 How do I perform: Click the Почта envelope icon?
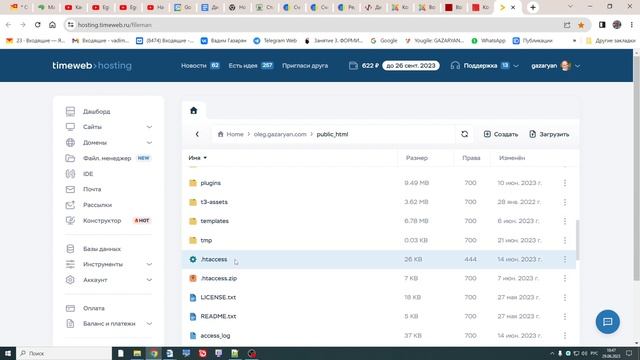pyautogui.click(x=70, y=189)
